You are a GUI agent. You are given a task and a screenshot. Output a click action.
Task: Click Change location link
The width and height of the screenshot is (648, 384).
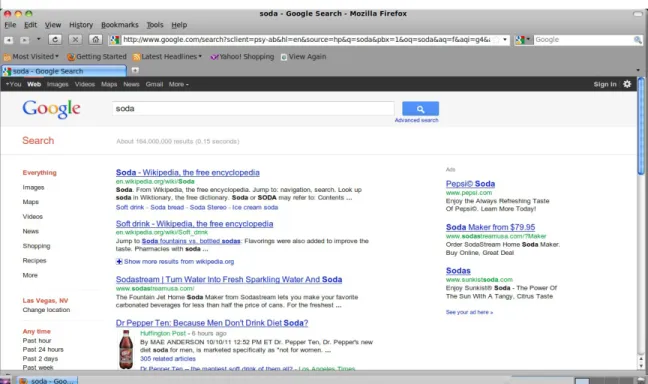(46, 310)
